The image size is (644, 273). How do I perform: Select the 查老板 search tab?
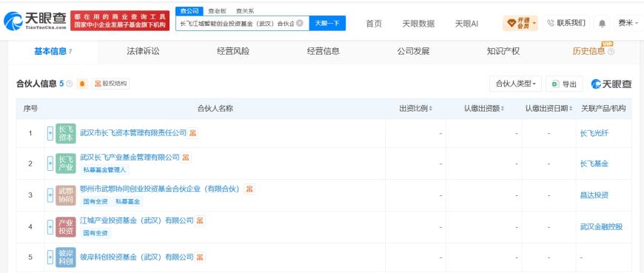(x=218, y=11)
